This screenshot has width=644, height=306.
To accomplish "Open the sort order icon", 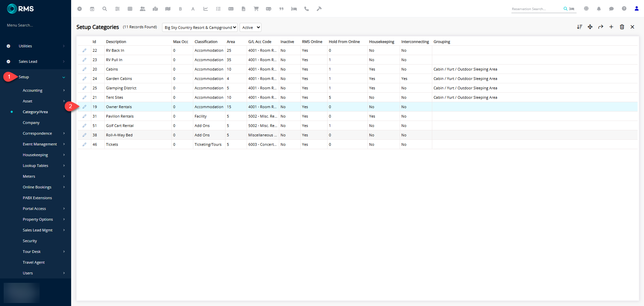I will coord(579,27).
